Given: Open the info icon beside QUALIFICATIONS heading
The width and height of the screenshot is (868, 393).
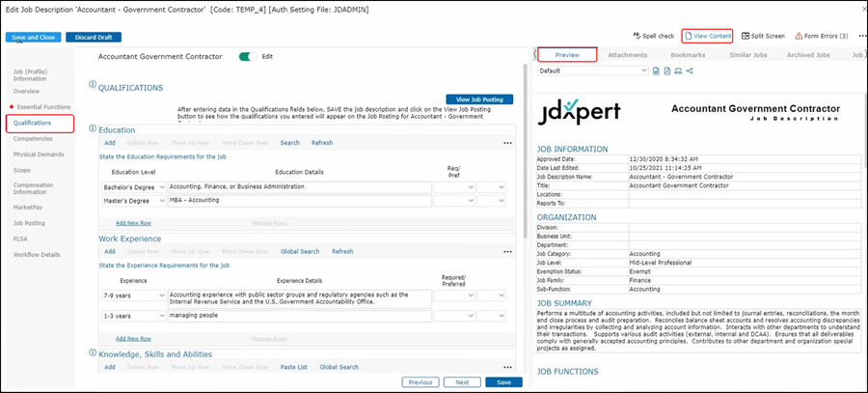Looking at the screenshot, I should pos(93,86).
